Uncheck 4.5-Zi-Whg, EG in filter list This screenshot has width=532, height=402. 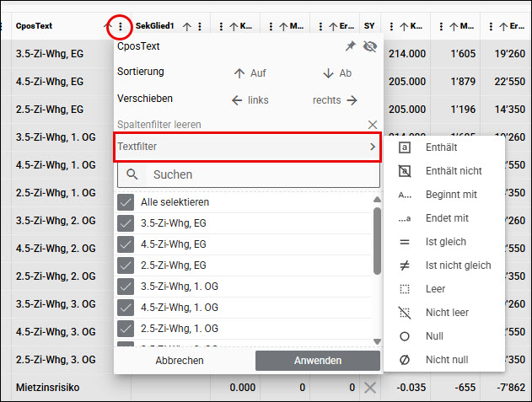click(x=126, y=244)
